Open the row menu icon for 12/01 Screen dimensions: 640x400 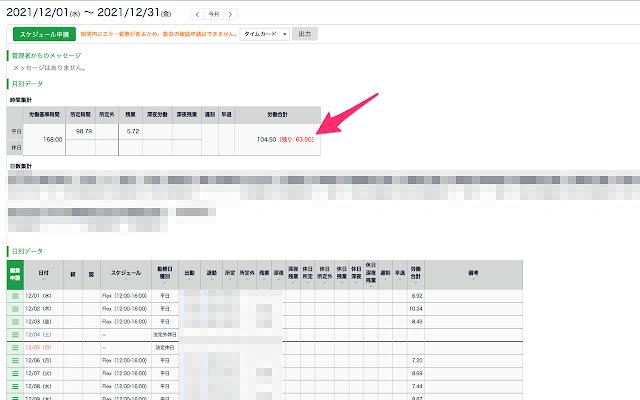point(15,296)
